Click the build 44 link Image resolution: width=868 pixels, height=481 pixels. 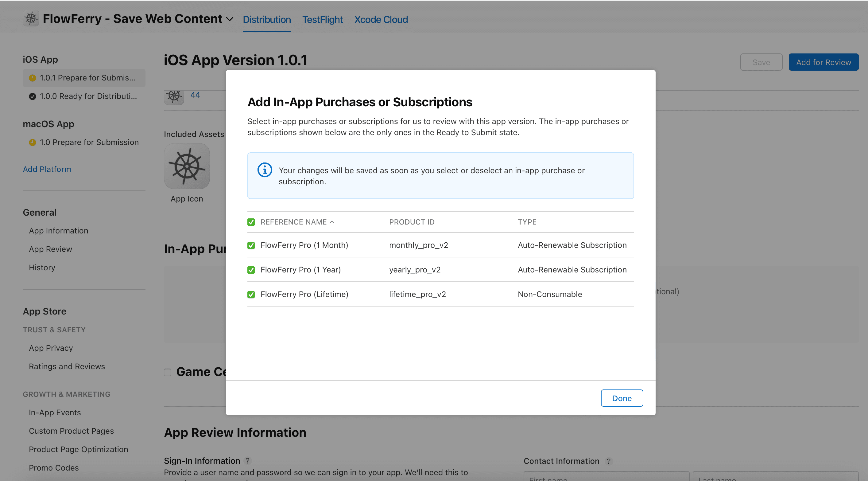coord(195,95)
